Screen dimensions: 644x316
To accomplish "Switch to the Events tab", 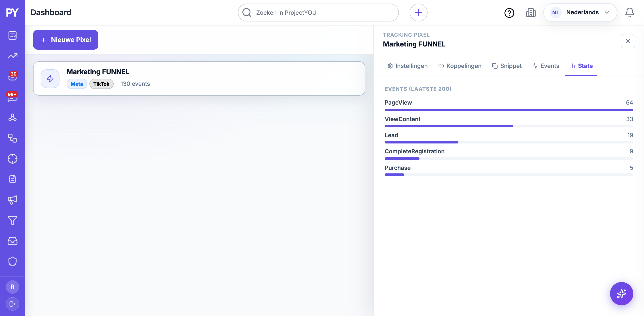I will (x=546, y=66).
